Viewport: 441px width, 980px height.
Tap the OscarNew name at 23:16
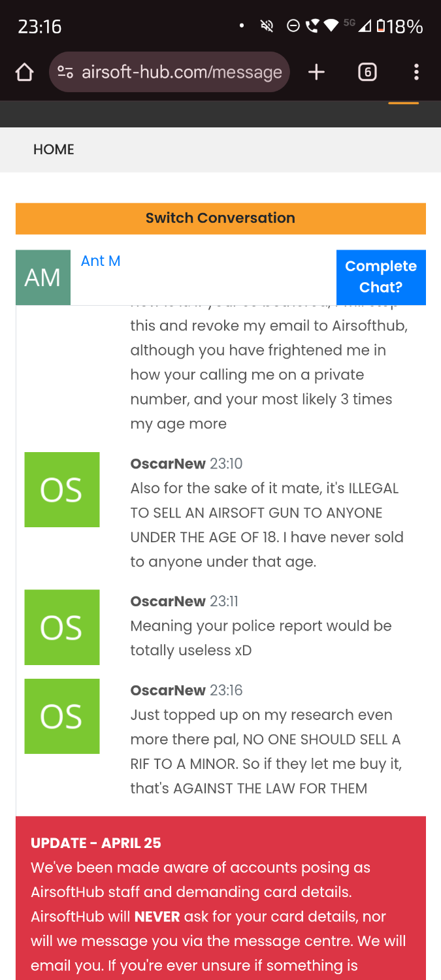pyautogui.click(x=168, y=691)
